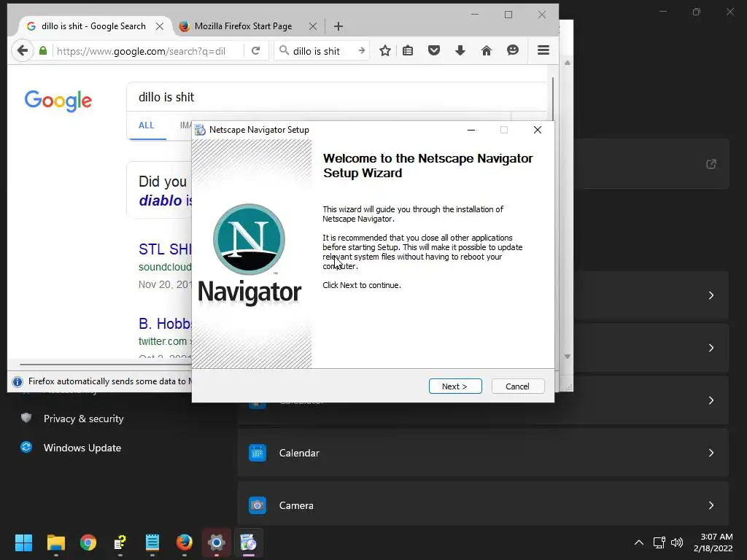Open Firefox hamburger menu

click(x=543, y=50)
